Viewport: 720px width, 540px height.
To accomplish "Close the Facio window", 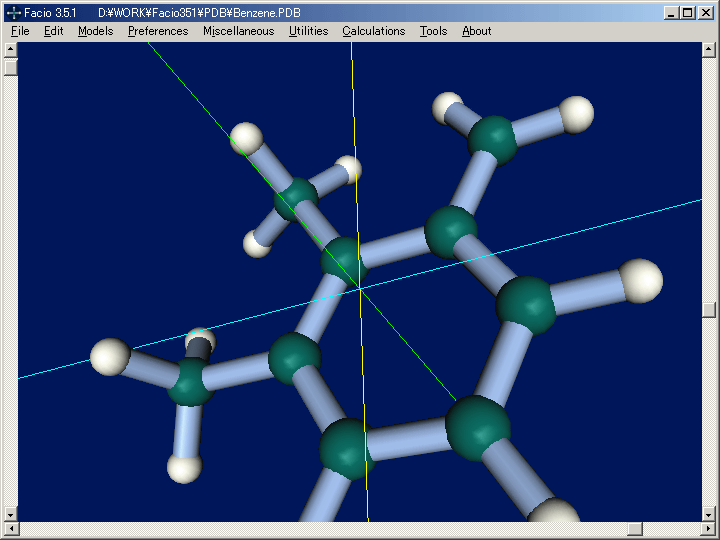I will point(706,13).
